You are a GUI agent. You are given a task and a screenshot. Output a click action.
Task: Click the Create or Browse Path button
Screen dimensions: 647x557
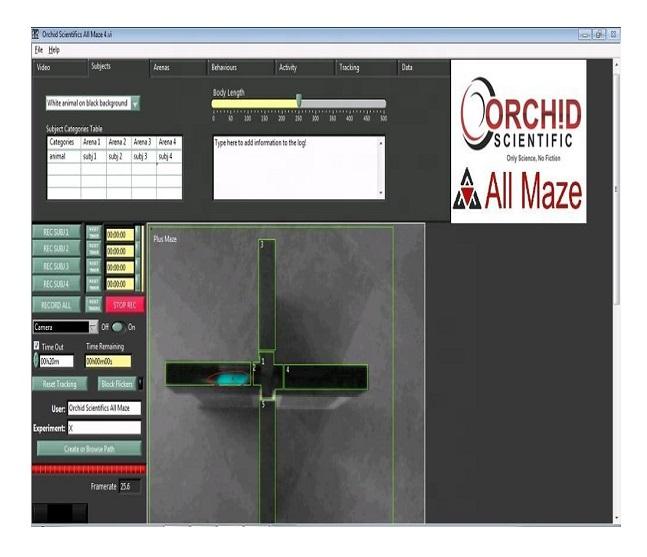[89, 448]
